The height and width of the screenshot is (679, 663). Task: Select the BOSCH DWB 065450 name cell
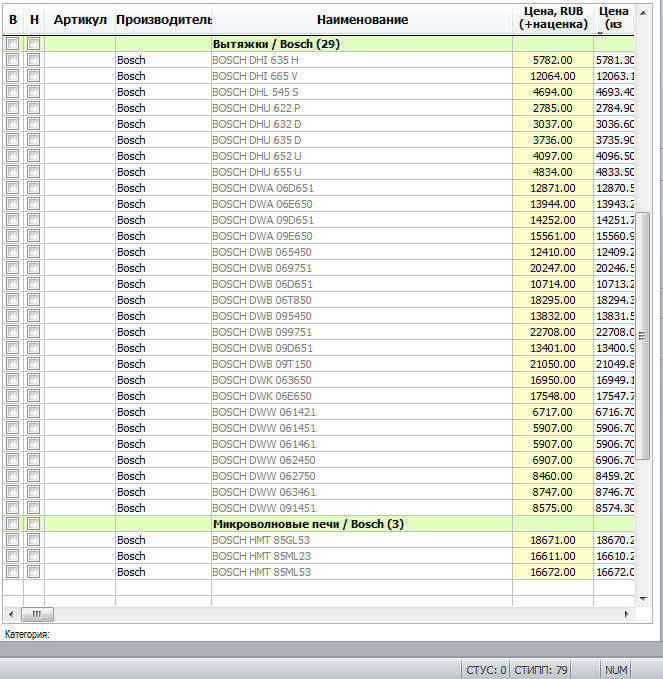coord(362,252)
